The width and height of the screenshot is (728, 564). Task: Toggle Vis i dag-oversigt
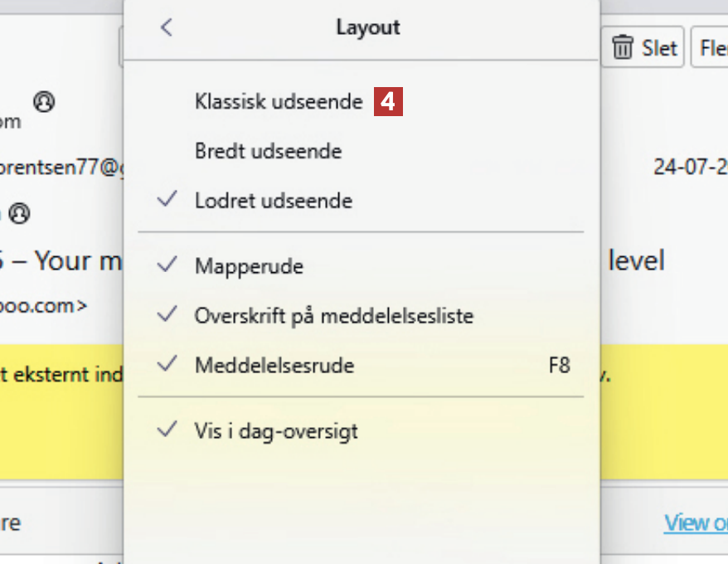pos(276,431)
